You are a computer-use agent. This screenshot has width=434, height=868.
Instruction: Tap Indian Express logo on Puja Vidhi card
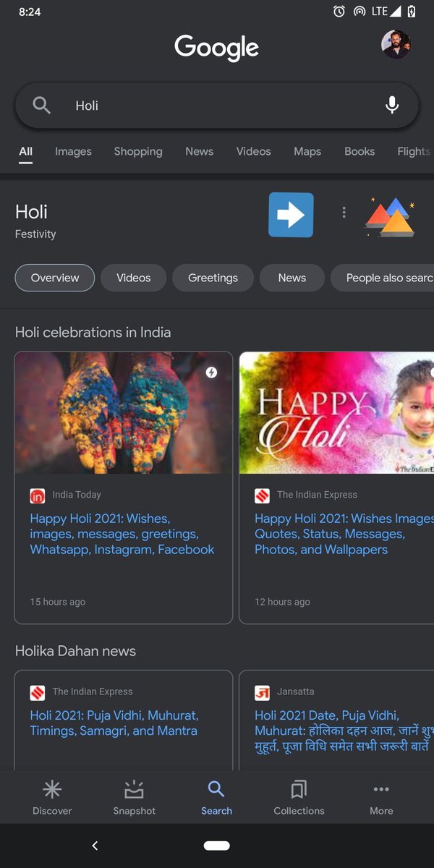(x=38, y=692)
